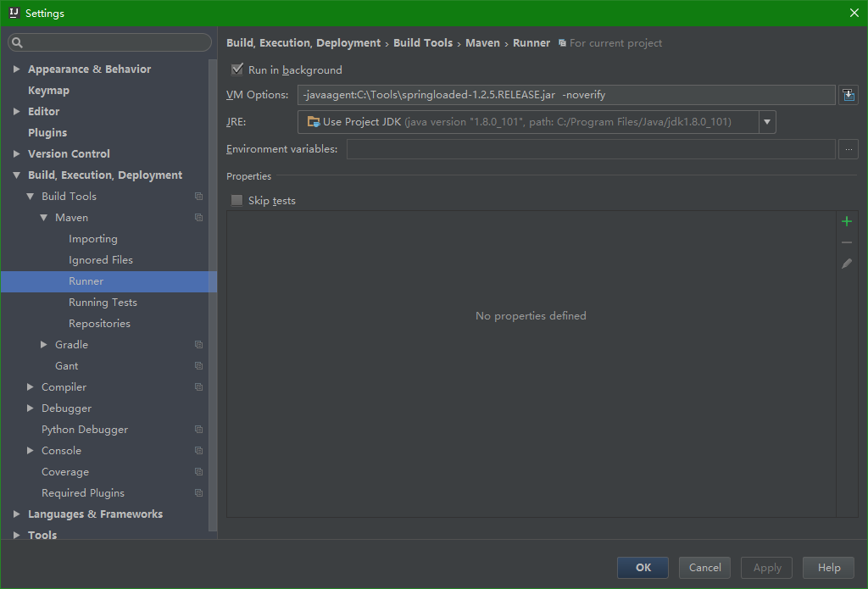Select the Runner settings item

pyautogui.click(x=108, y=281)
